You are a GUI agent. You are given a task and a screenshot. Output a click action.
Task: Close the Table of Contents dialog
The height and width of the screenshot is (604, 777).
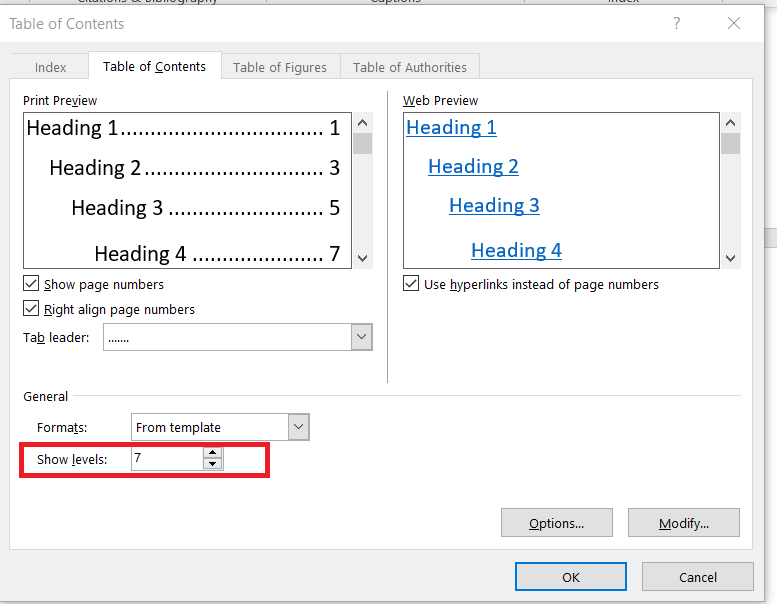coord(734,23)
